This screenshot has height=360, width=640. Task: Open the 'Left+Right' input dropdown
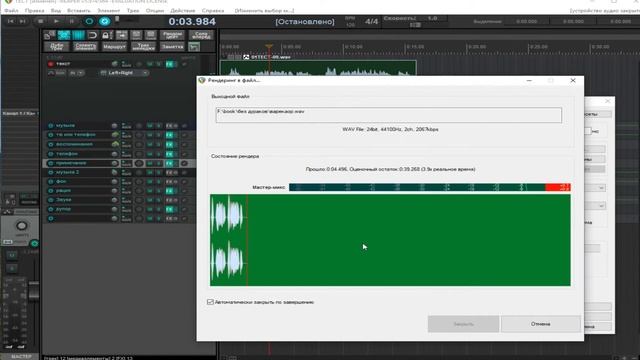pyautogui.click(x=124, y=73)
